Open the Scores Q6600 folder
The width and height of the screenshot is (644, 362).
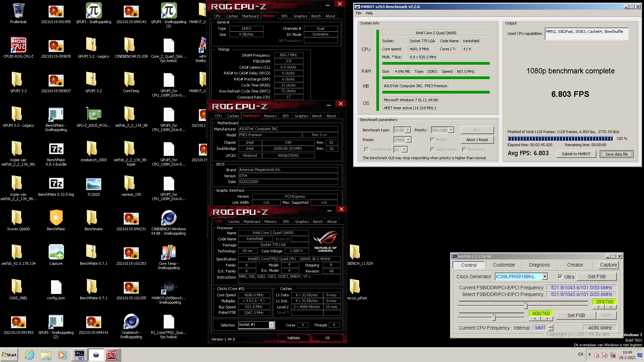click(x=18, y=221)
